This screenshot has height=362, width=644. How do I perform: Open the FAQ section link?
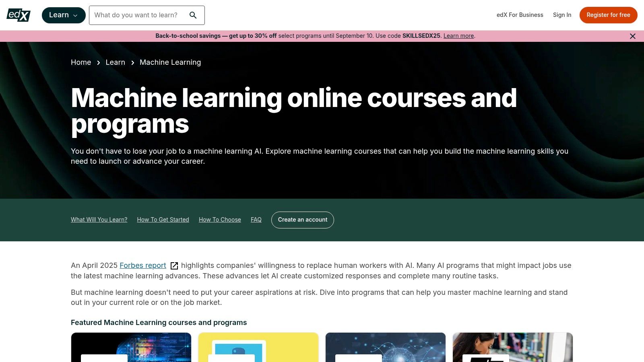pyautogui.click(x=256, y=220)
